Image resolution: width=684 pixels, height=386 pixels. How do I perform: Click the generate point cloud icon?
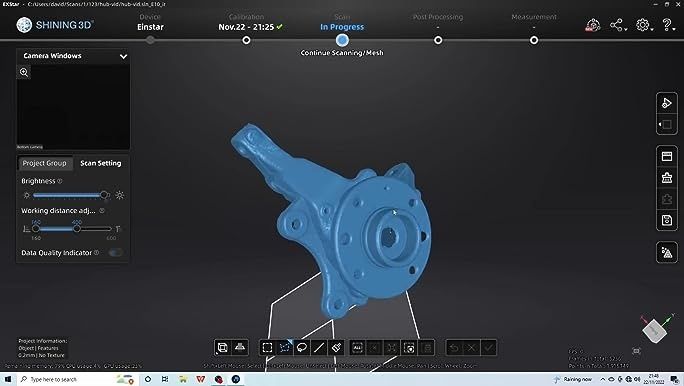click(667, 253)
